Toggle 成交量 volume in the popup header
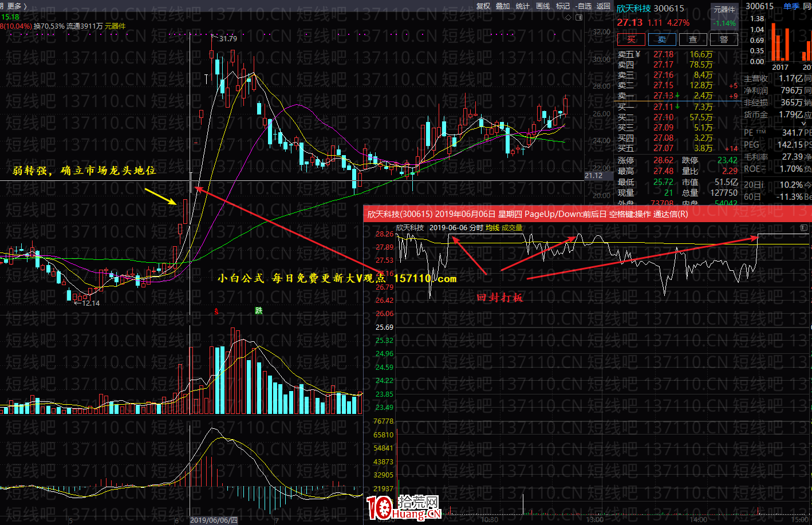This screenshot has width=812, height=525. pos(512,227)
